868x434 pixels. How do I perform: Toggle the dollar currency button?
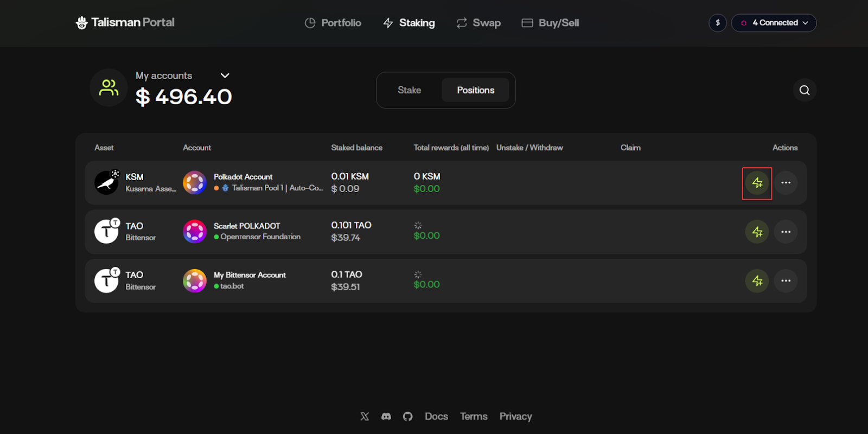point(717,23)
